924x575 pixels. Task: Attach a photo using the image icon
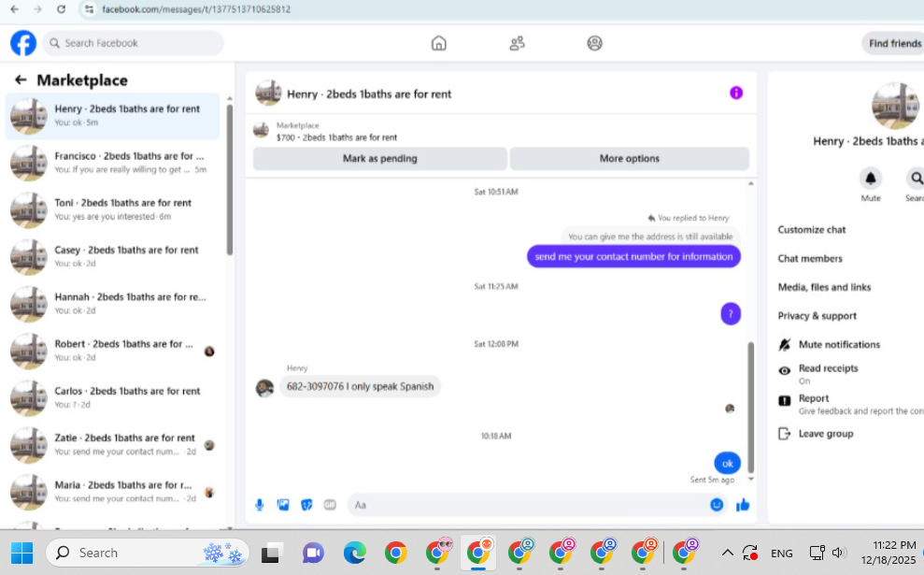point(283,505)
